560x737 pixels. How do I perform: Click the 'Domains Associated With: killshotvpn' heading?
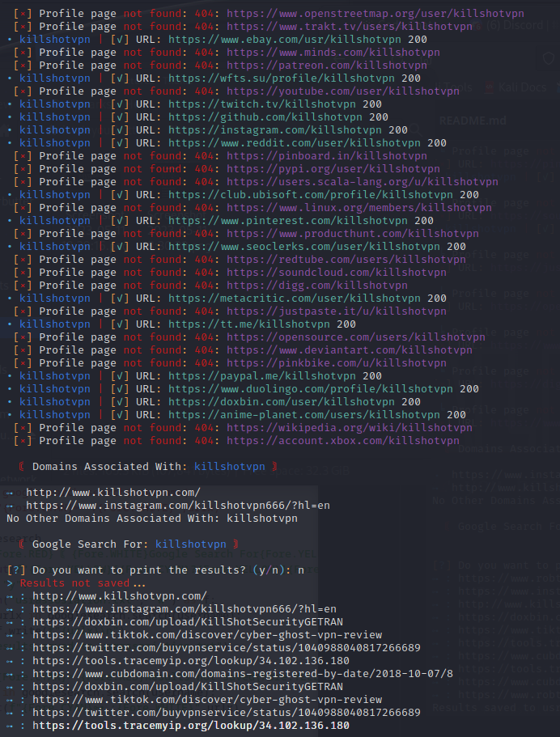[149, 466]
